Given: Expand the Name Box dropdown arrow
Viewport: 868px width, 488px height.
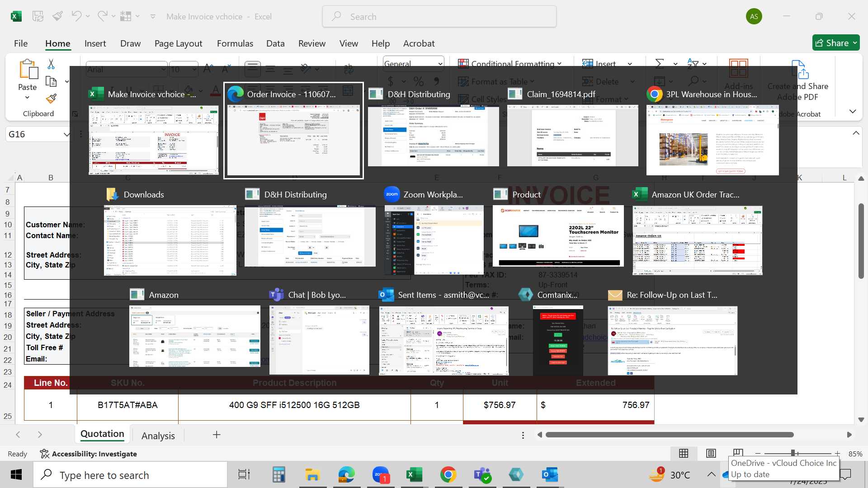Looking at the screenshot, I should 66,134.
